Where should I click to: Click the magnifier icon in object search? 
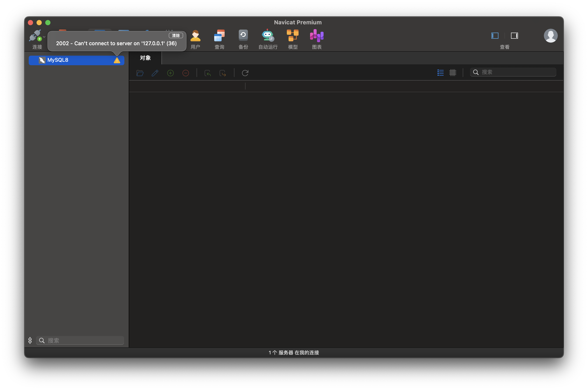(x=476, y=72)
